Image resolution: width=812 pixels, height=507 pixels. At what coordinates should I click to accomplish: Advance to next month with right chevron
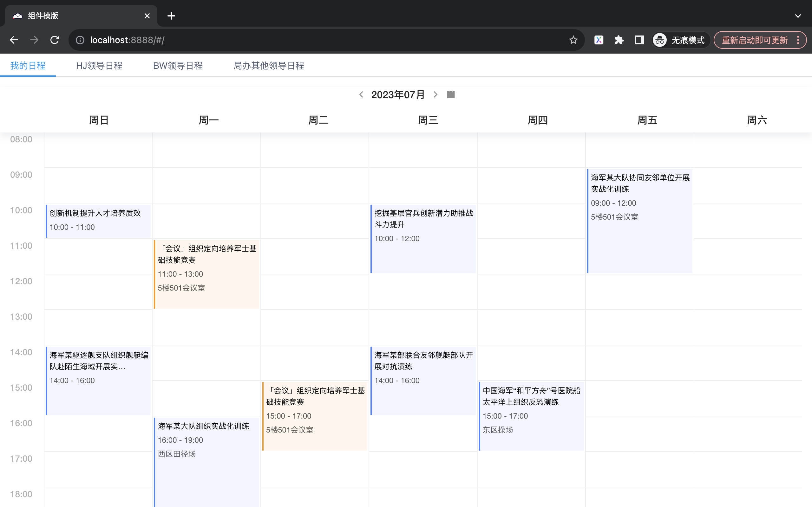435,95
